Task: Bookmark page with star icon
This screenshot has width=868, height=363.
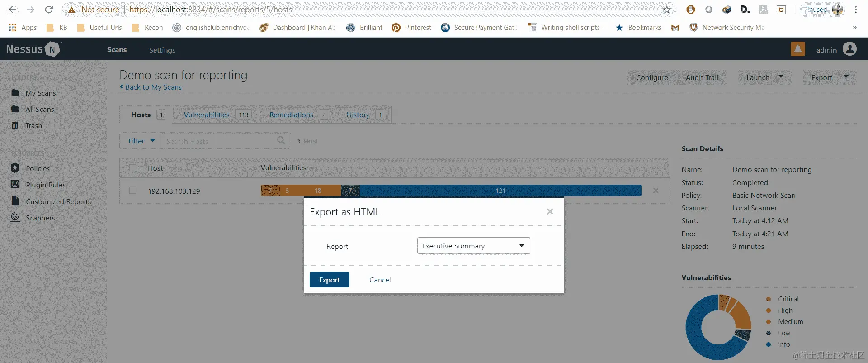Action: (667, 10)
